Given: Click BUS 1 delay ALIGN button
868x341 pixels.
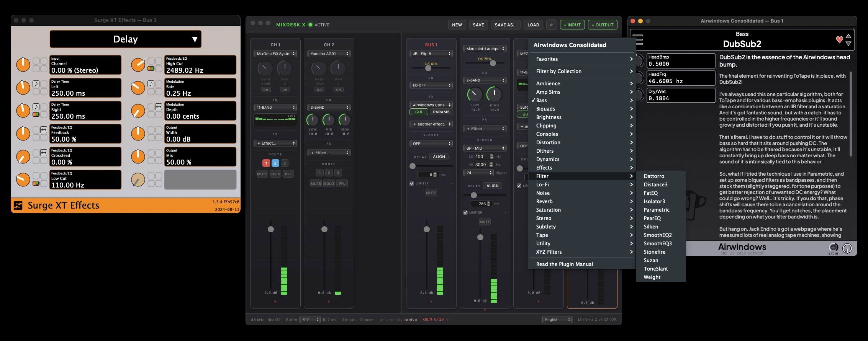Looking at the screenshot, I should coord(439,157).
